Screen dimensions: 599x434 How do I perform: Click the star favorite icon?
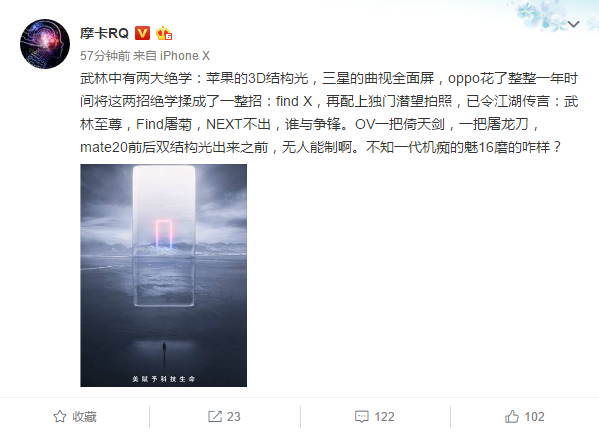coord(60,416)
